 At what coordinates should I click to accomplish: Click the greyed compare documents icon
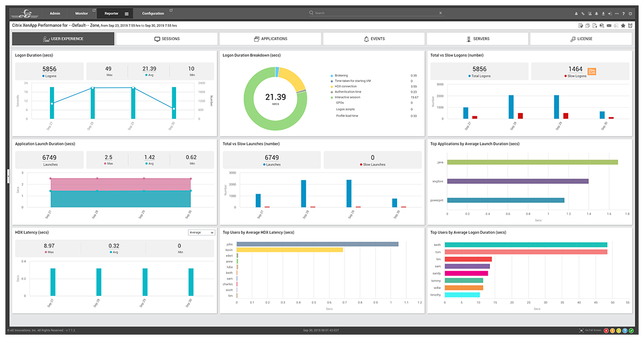(x=616, y=26)
